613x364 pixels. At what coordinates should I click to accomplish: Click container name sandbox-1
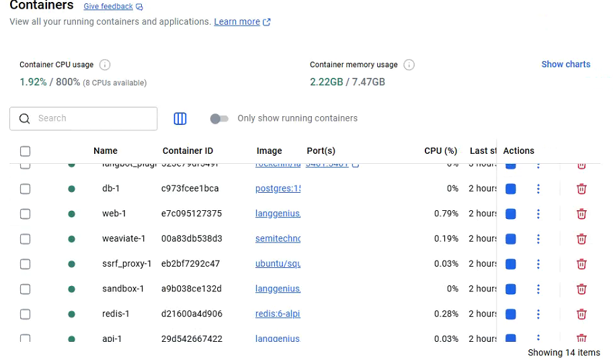[x=123, y=289]
